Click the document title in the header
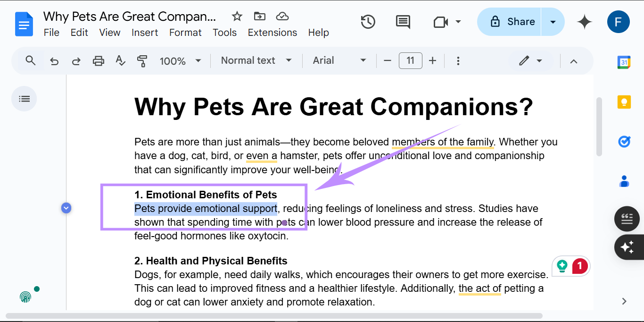The width and height of the screenshot is (644, 322). (x=130, y=17)
